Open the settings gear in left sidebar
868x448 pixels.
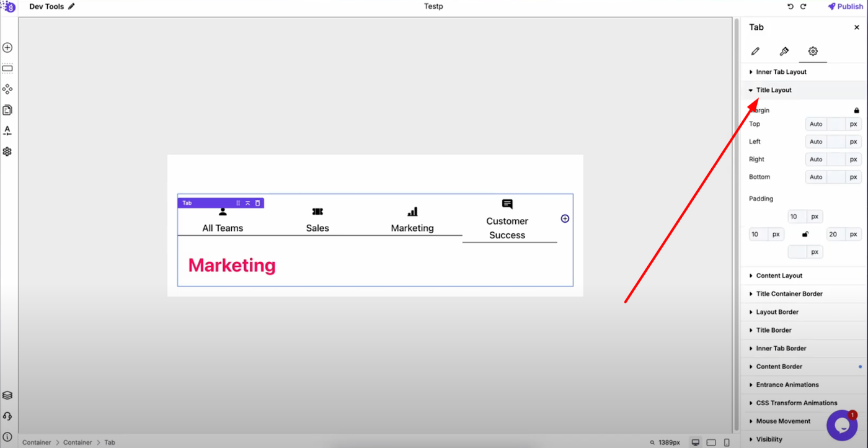coord(7,151)
